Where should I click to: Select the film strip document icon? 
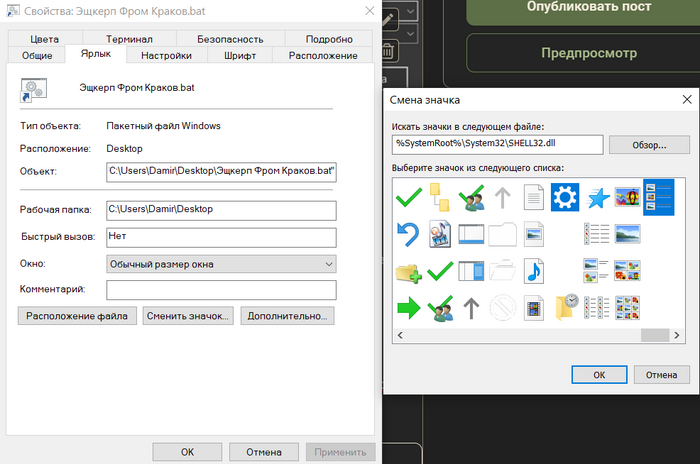[534, 307]
